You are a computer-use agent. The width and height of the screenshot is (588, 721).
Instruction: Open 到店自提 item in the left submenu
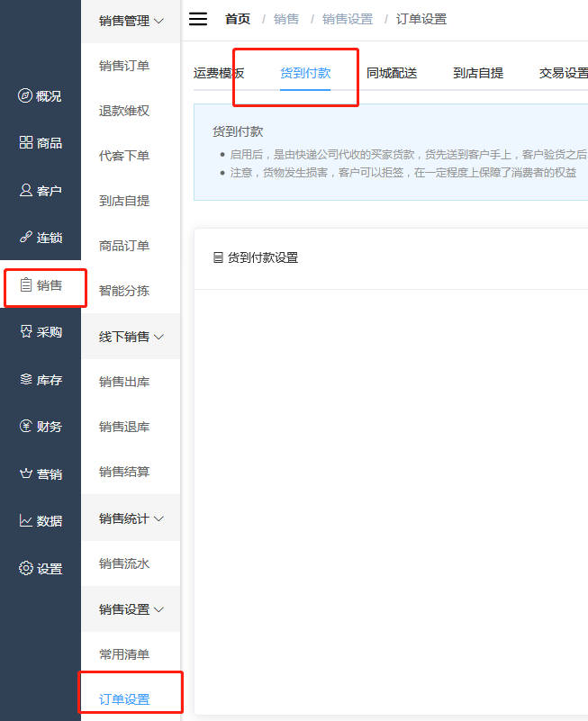pyautogui.click(x=124, y=201)
